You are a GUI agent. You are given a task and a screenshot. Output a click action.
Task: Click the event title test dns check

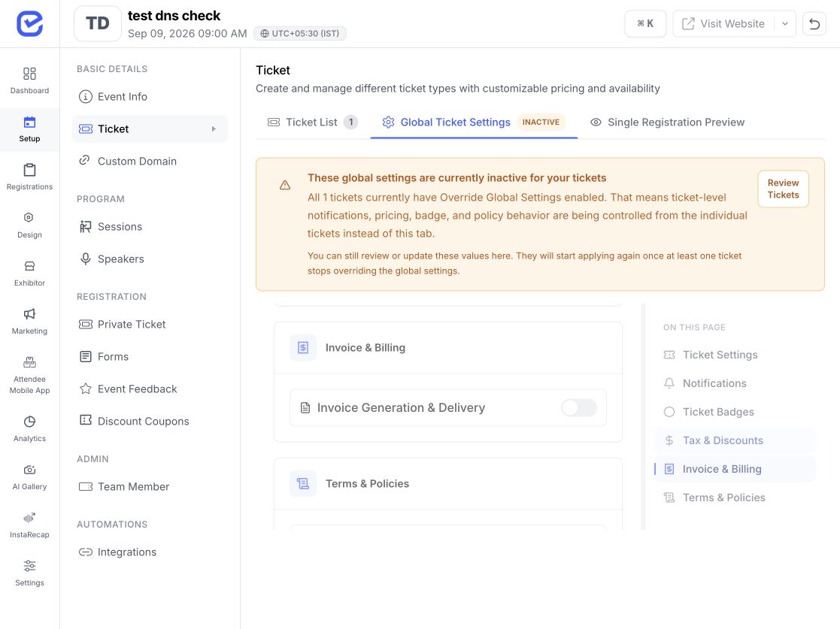pyautogui.click(x=174, y=16)
